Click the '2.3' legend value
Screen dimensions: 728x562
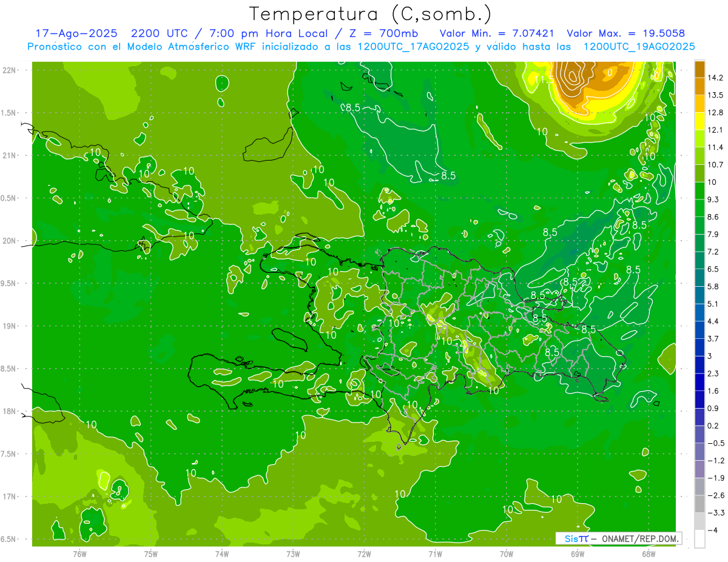tap(714, 373)
